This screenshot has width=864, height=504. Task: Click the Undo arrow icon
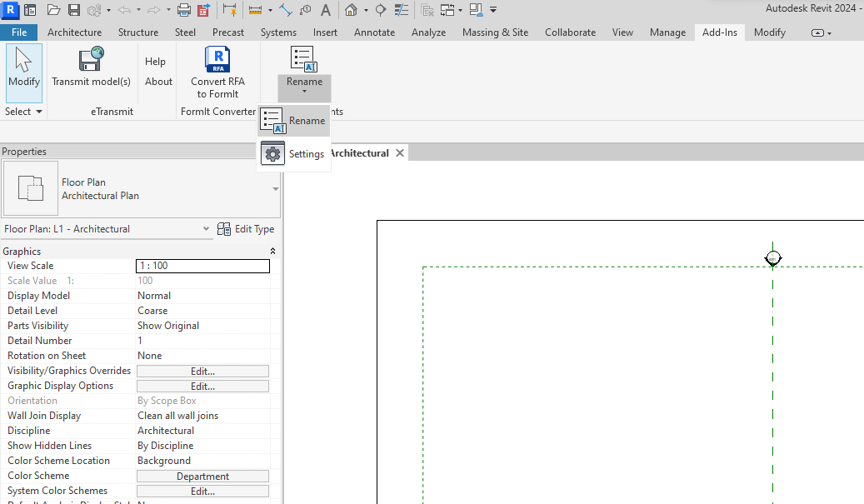click(x=124, y=10)
